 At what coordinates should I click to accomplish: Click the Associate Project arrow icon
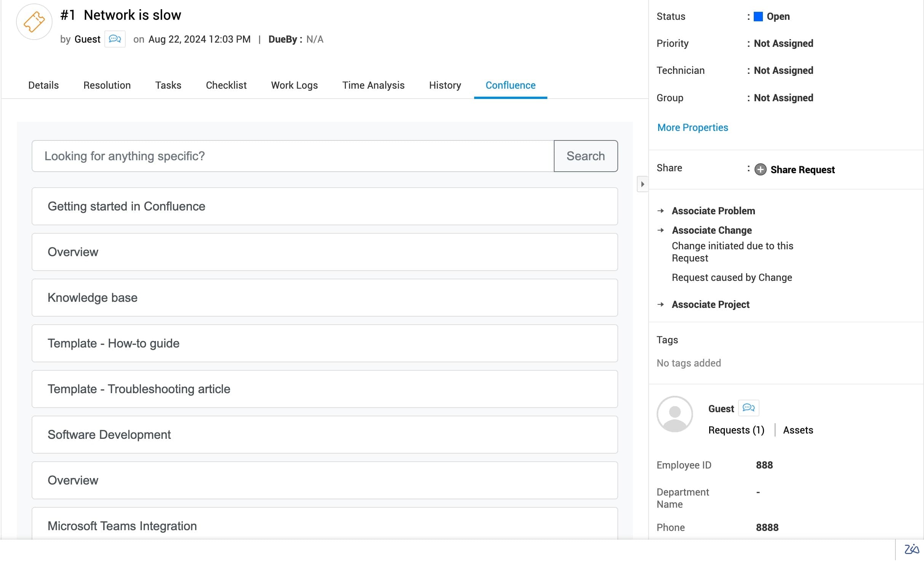click(661, 304)
